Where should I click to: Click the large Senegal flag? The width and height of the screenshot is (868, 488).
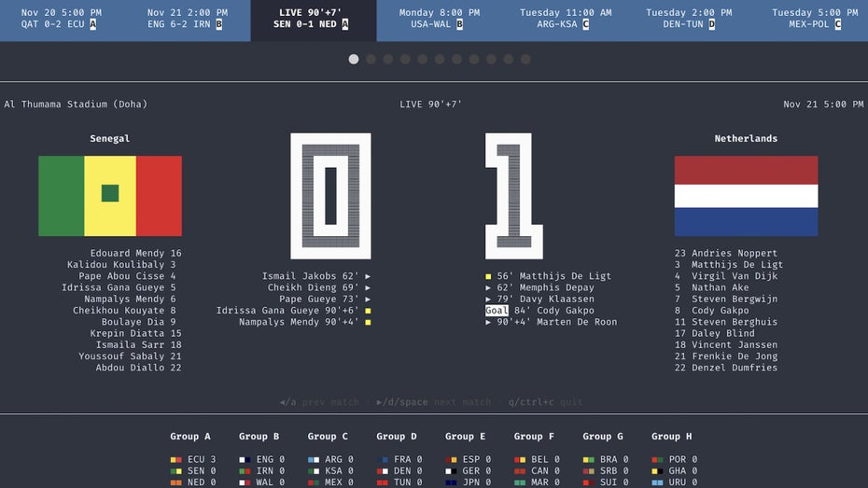pos(110,196)
